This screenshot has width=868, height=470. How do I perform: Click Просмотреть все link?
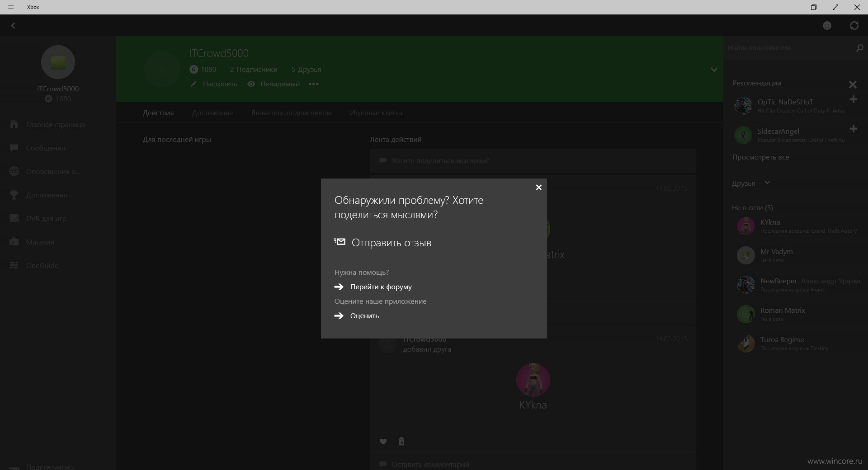pyautogui.click(x=760, y=157)
